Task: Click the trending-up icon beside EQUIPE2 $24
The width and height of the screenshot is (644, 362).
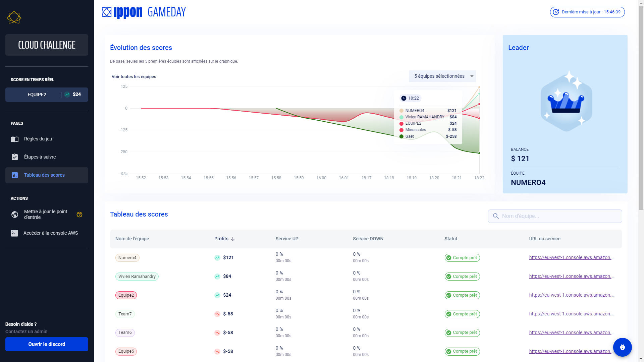Action: point(67,95)
